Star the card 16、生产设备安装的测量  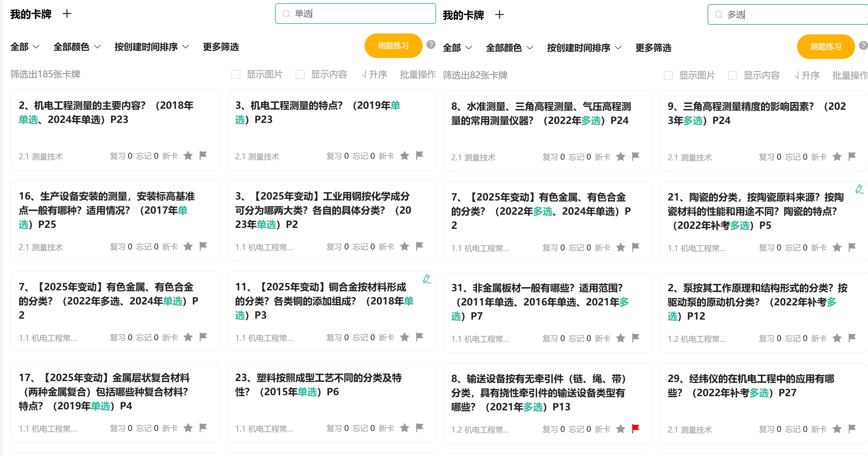pos(188,247)
